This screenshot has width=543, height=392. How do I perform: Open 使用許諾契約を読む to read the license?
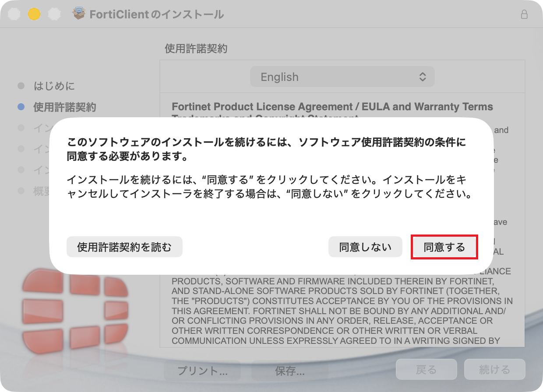[x=124, y=247]
